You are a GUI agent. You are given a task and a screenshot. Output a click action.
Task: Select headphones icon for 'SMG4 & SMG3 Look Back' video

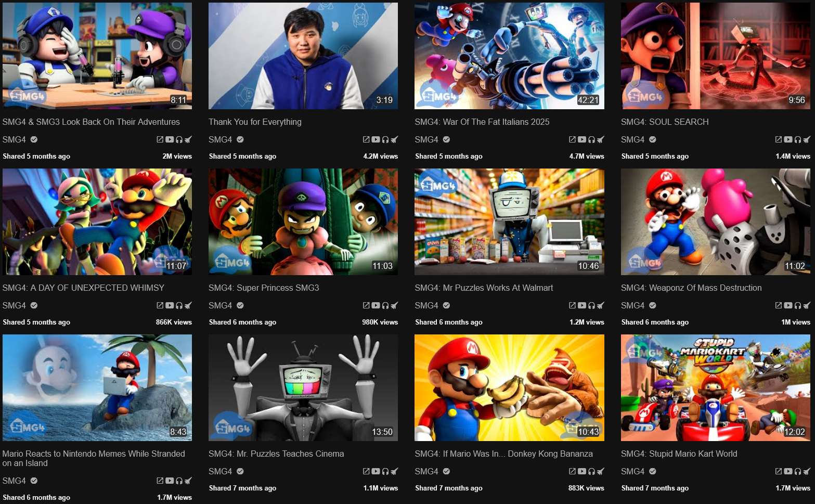pyautogui.click(x=179, y=139)
